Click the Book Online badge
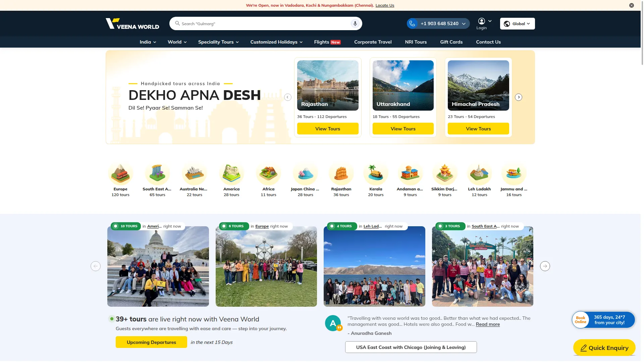This screenshot has width=644, height=362. (581, 320)
